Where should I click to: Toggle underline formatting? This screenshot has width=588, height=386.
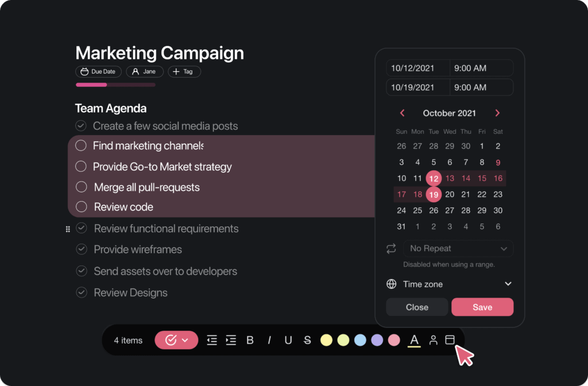(288, 340)
